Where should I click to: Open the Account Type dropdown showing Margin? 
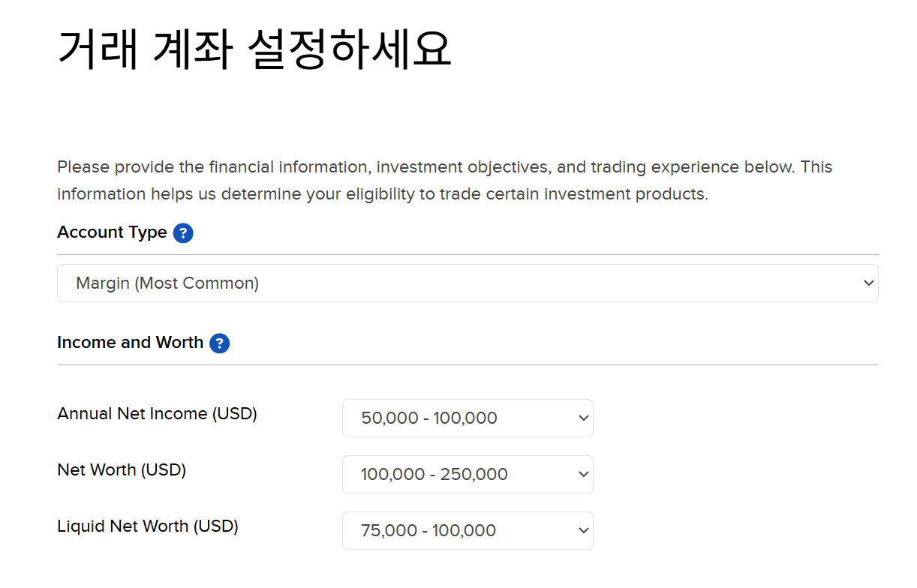[x=468, y=283]
